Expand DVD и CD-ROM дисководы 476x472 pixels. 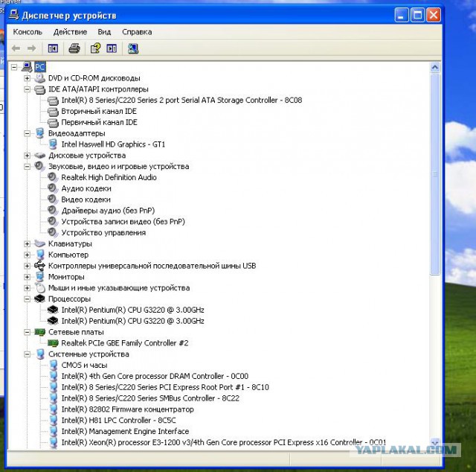(x=27, y=78)
